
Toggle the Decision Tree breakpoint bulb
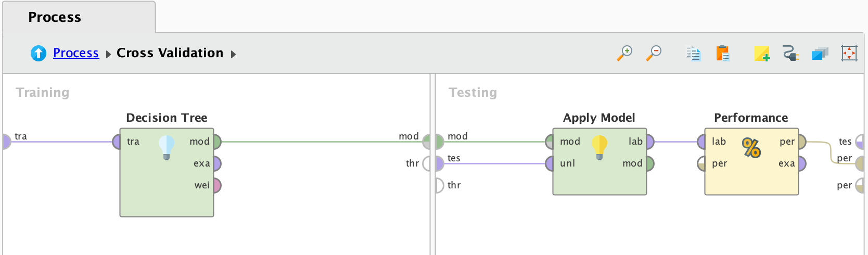pyautogui.click(x=167, y=147)
